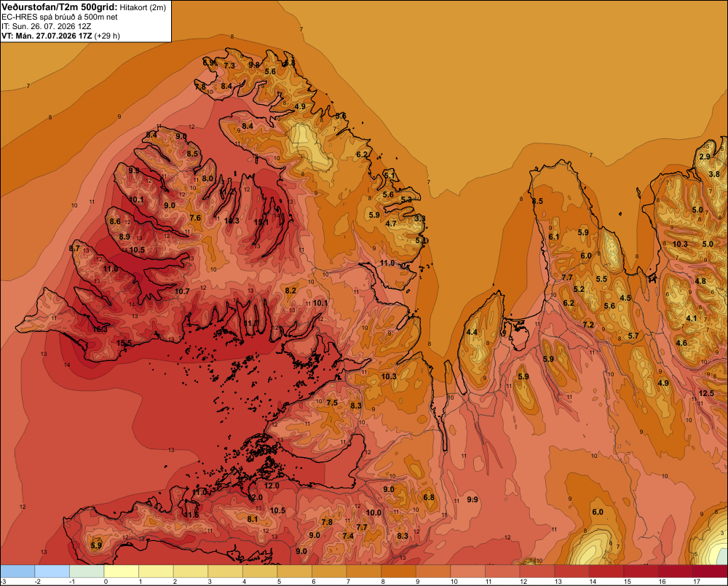The image size is (728, 586).
Task: Click the legend scale label '17'
Action: pos(697,582)
